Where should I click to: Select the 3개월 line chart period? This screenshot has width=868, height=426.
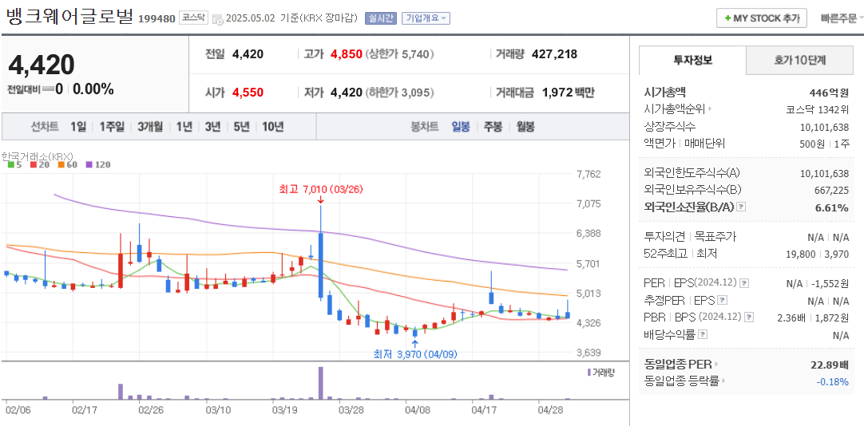tap(151, 127)
